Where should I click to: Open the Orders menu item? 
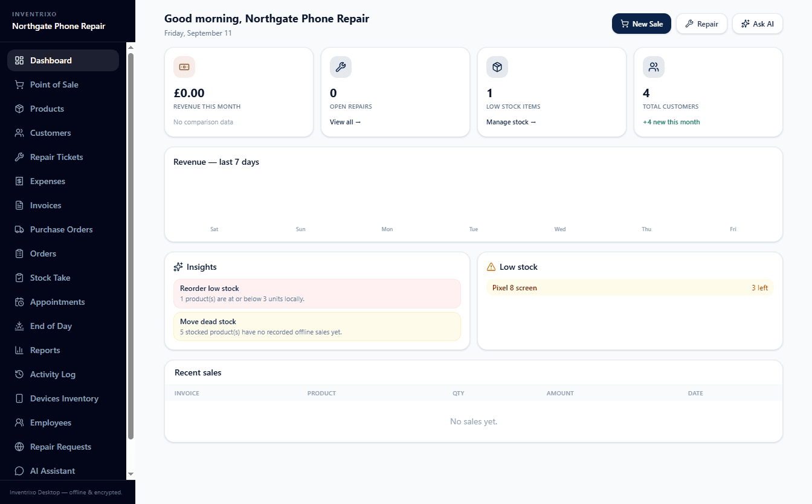point(63,254)
